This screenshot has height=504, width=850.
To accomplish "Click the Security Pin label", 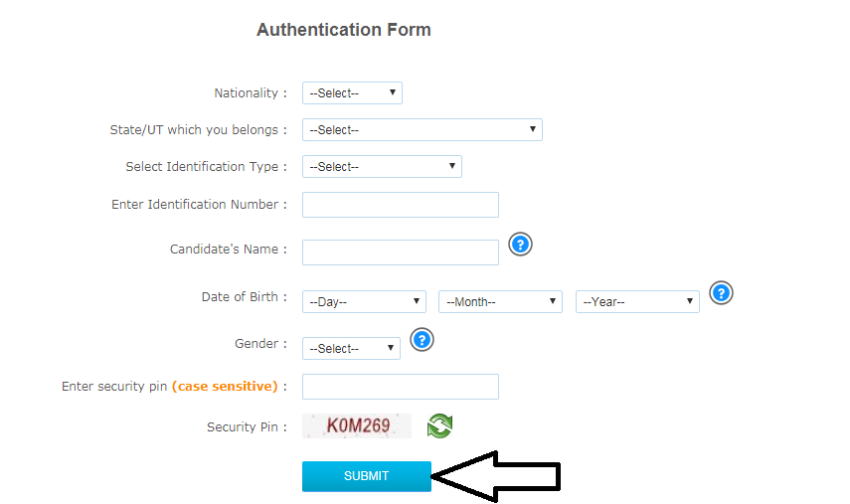I will (x=242, y=427).
